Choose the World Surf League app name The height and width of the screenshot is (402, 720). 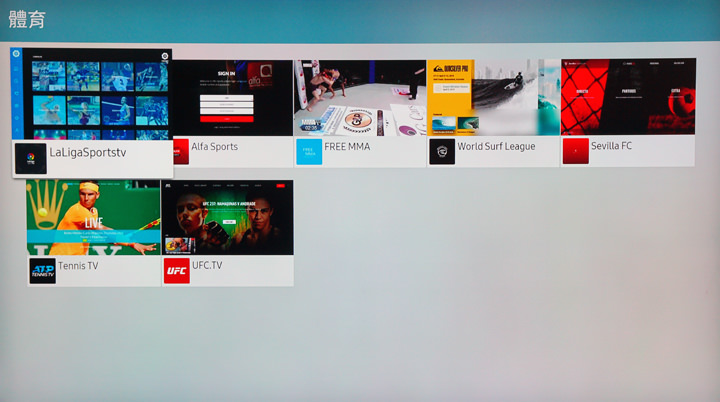click(x=496, y=147)
